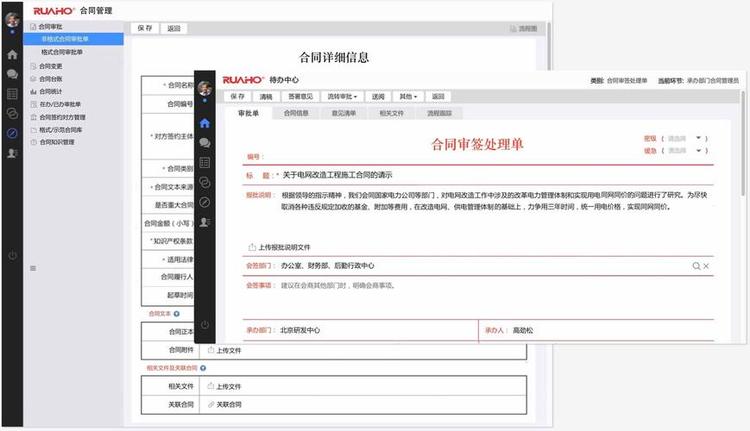750x431 pixels.
Task: Click 会签部门 field with 办公室、财务部、后勤行政中心
Action: coord(484,266)
